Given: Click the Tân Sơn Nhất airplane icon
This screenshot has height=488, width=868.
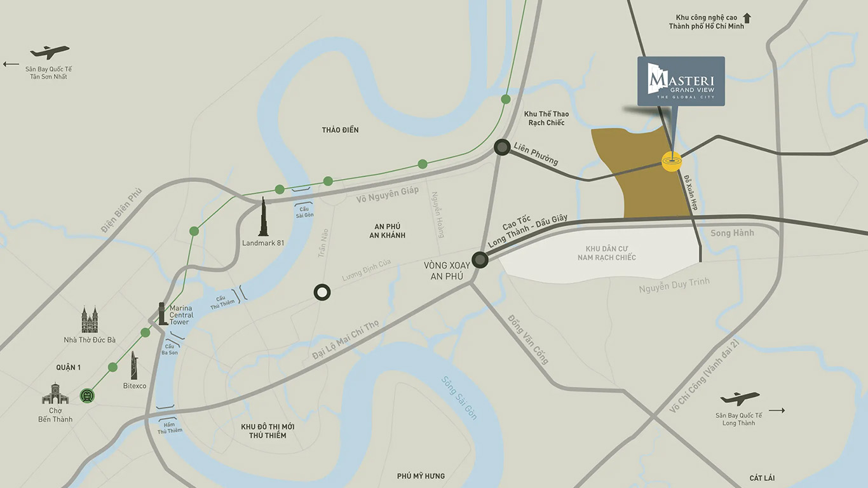Looking at the screenshot, I should [50, 51].
